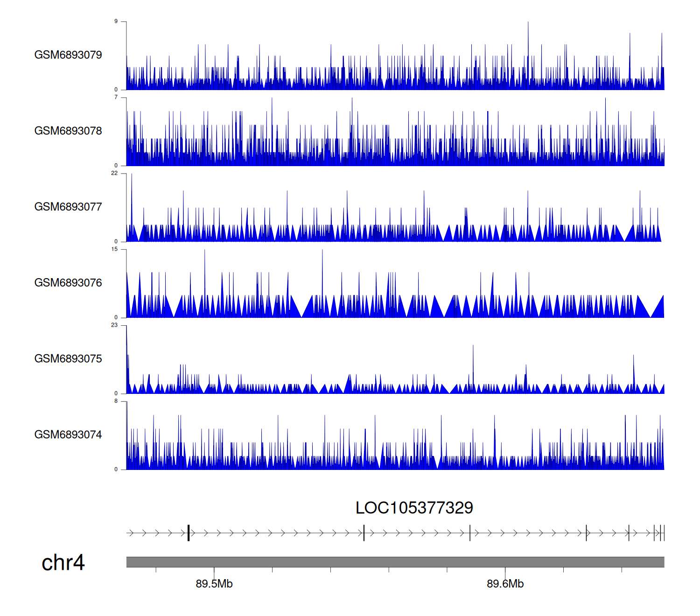Click the second exon marker on gene track

[x=364, y=533]
